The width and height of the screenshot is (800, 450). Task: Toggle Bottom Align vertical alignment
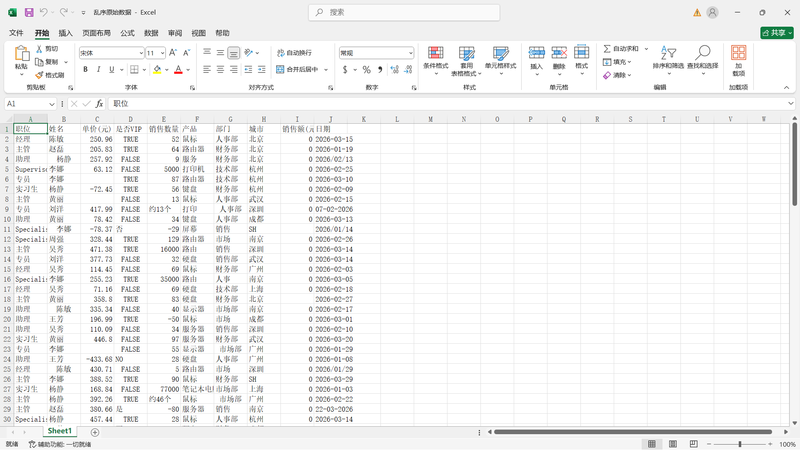tap(233, 53)
